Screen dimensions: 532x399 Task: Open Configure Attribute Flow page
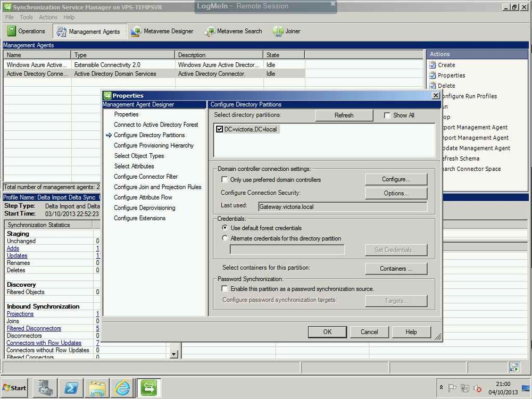point(143,197)
